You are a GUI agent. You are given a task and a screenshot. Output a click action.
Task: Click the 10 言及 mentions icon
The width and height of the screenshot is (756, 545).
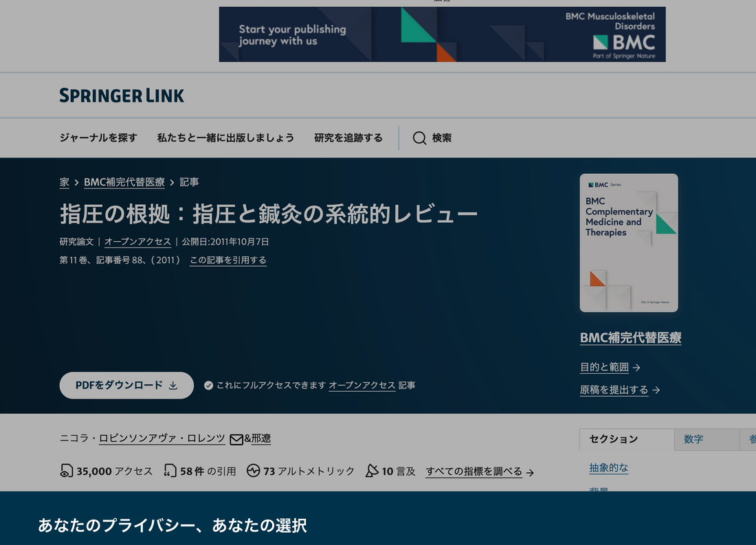point(372,471)
